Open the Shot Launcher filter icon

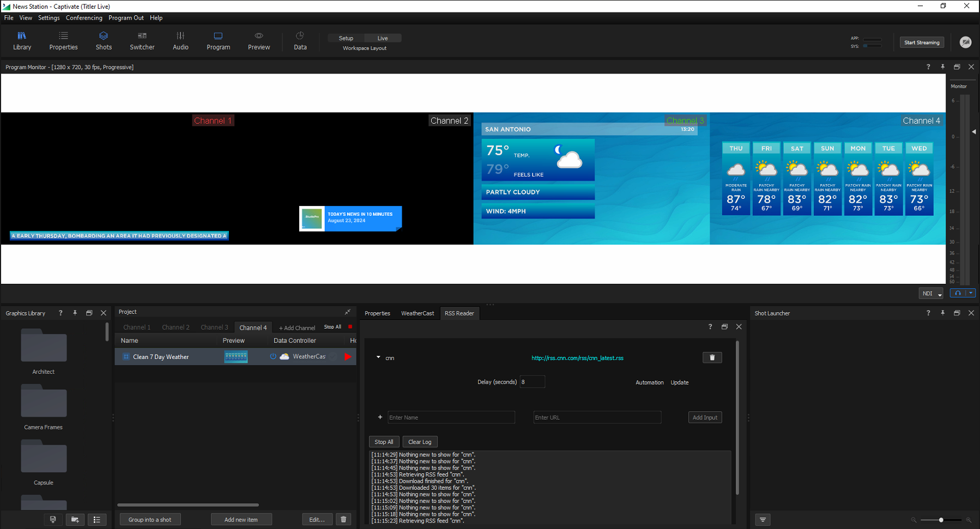pos(763,520)
